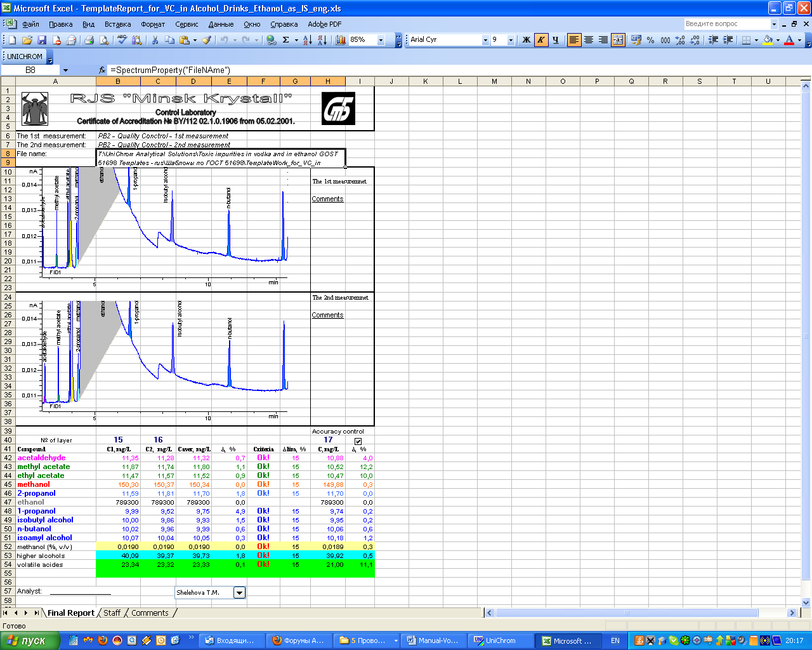
Task: Select column K header
Action: (x=425, y=81)
